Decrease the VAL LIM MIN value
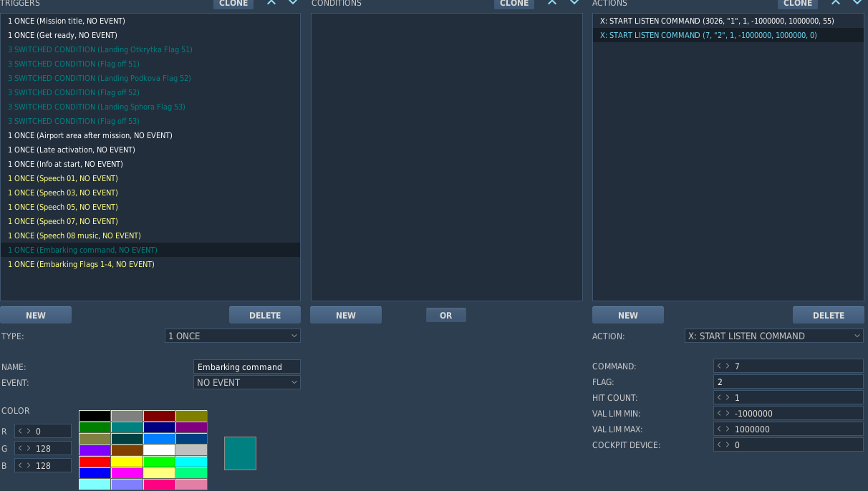Viewport: 868px width, 491px height. [719, 414]
